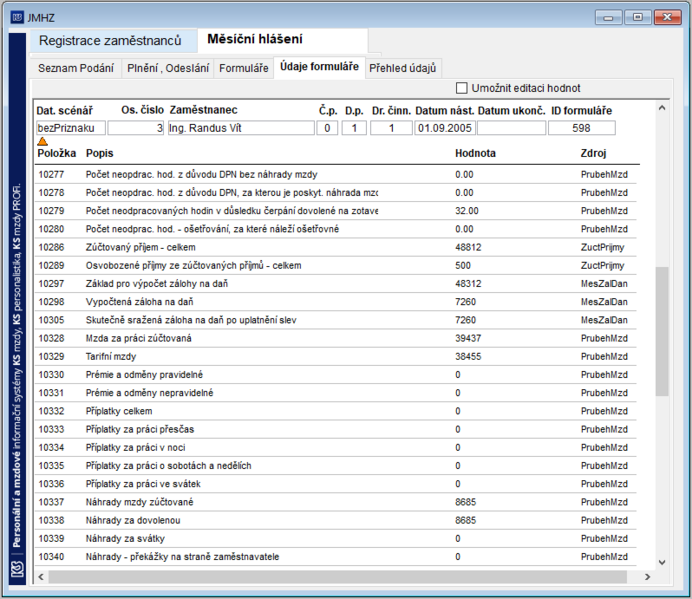The width and height of the screenshot is (692, 599).
Task: Click Vypočtená záloha na daň row
Action: point(335,302)
